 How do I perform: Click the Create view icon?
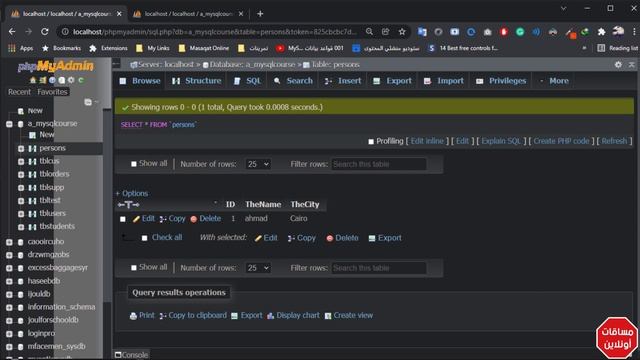(328, 316)
